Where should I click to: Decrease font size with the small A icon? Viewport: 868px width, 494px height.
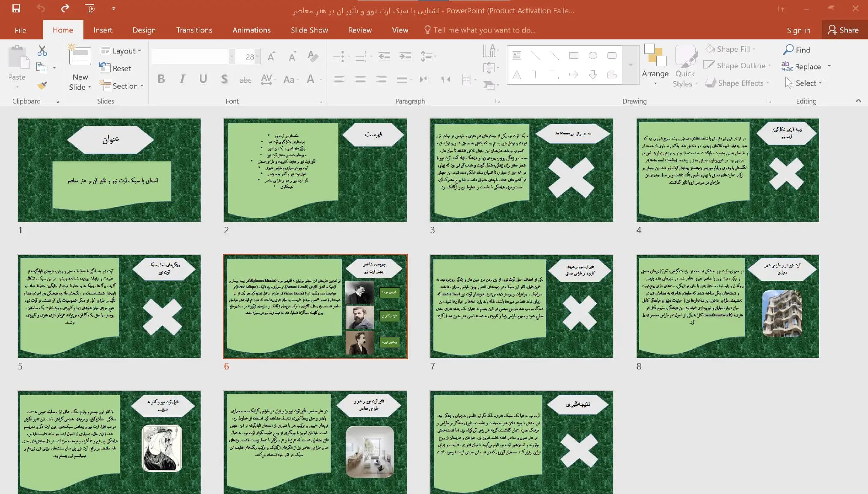(292, 57)
